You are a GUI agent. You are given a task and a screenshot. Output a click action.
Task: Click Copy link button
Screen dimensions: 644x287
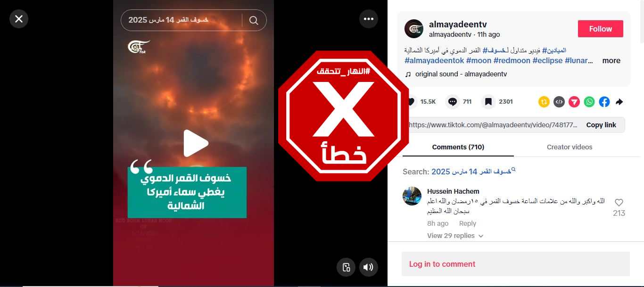pos(601,125)
